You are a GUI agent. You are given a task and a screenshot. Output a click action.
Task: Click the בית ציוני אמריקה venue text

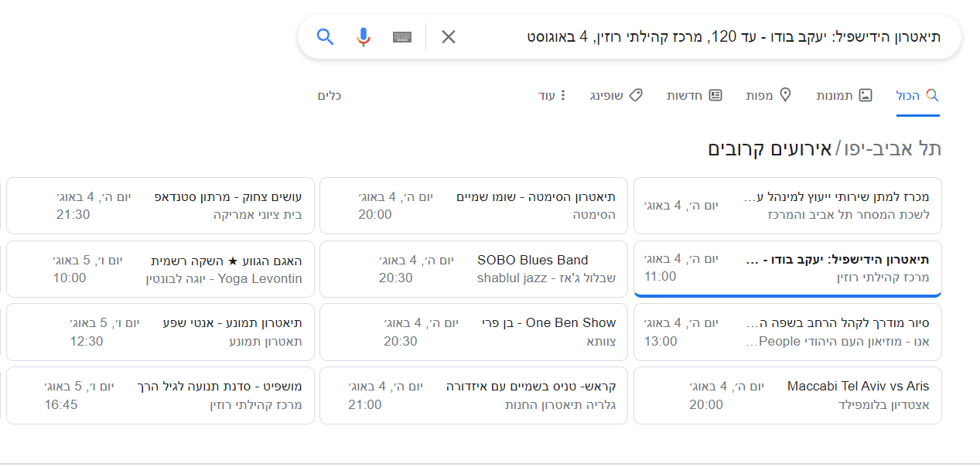click(258, 214)
